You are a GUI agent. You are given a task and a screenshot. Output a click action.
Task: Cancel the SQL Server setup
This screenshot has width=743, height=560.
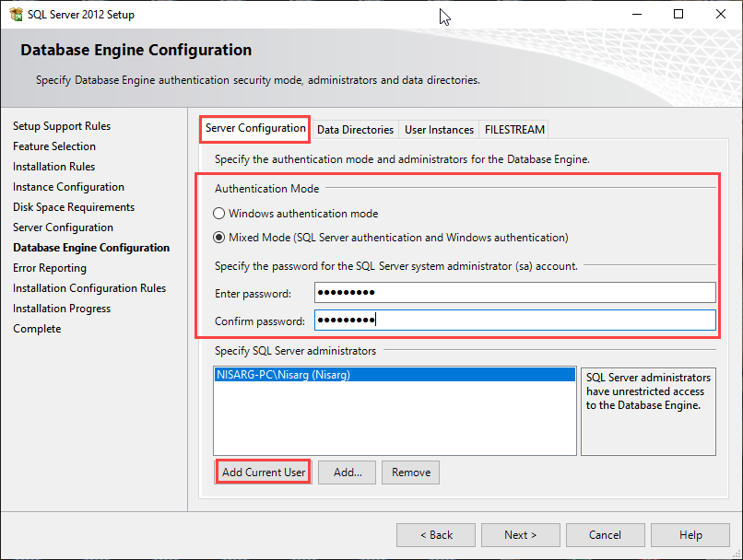(x=605, y=535)
